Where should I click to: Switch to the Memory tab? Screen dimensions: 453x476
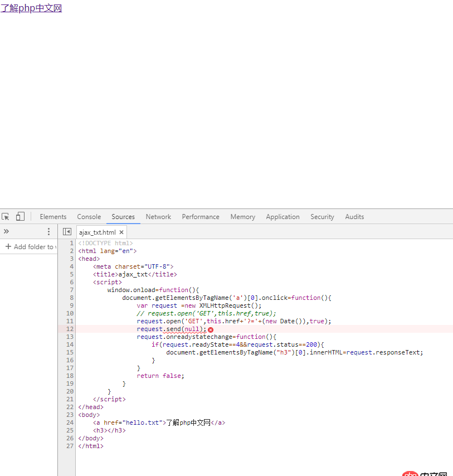tap(242, 217)
